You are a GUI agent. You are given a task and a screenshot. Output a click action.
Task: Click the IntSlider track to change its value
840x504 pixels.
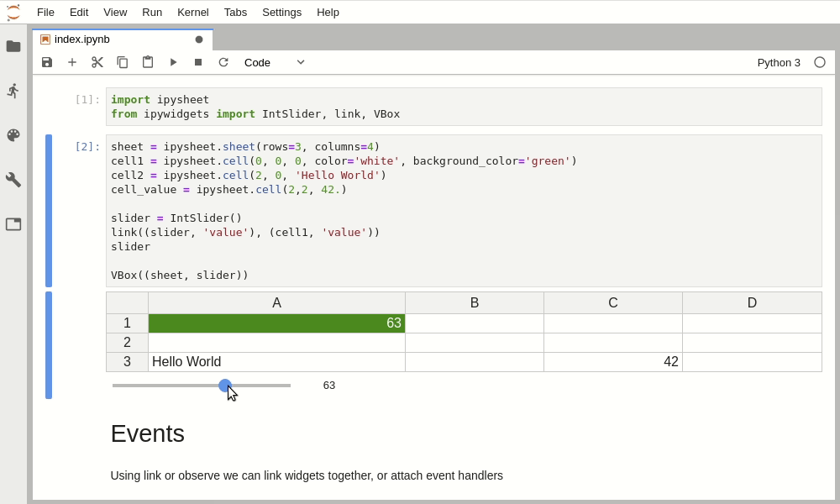260,385
